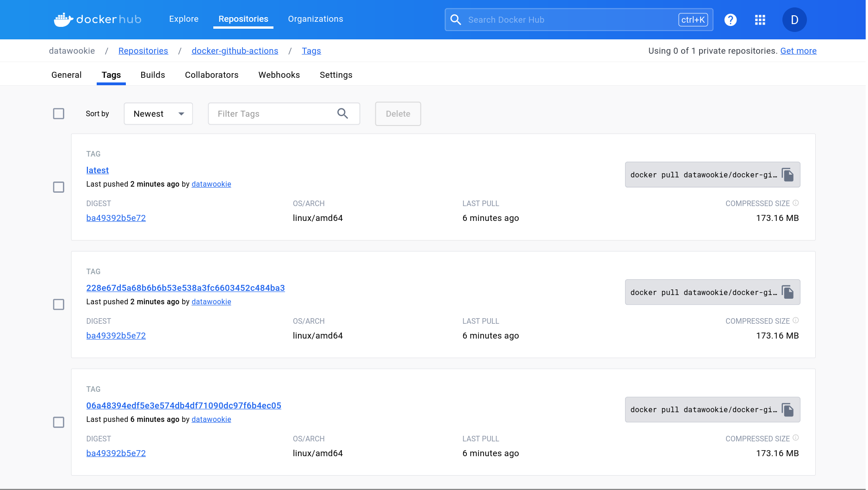Screen dimensions: 868x490
Task: Copy the docker pull command for latest tag
Action: 787,175
